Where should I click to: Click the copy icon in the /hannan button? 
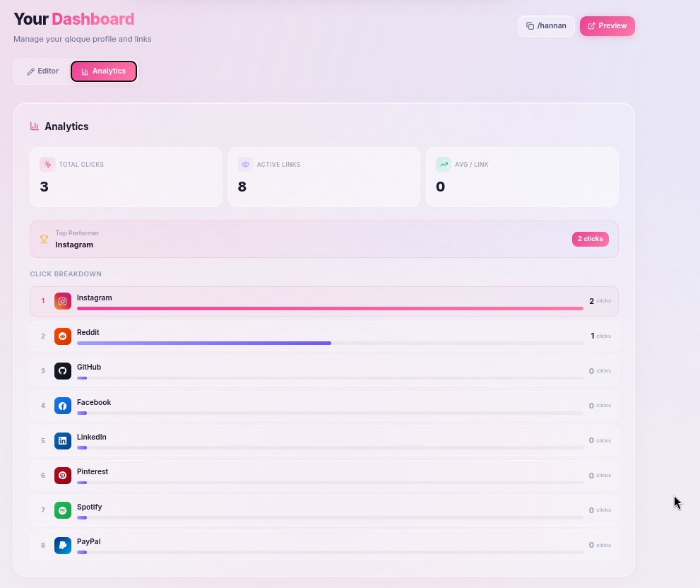click(530, 25)
